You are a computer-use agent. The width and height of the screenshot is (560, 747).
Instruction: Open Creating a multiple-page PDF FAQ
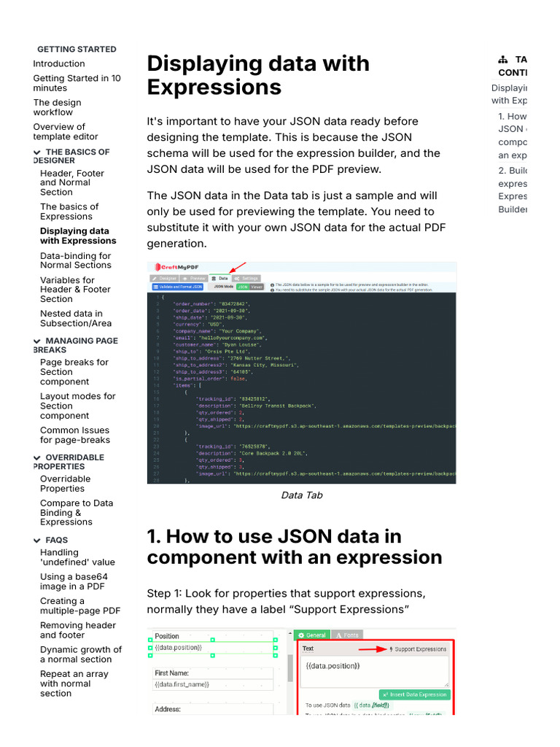(x=80, y=605)
